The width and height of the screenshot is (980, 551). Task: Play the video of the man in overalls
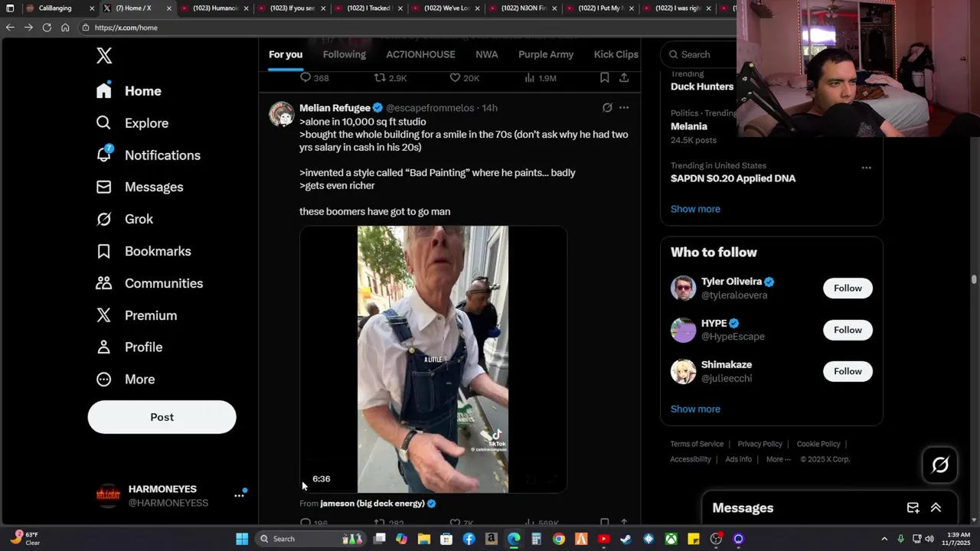433,359
